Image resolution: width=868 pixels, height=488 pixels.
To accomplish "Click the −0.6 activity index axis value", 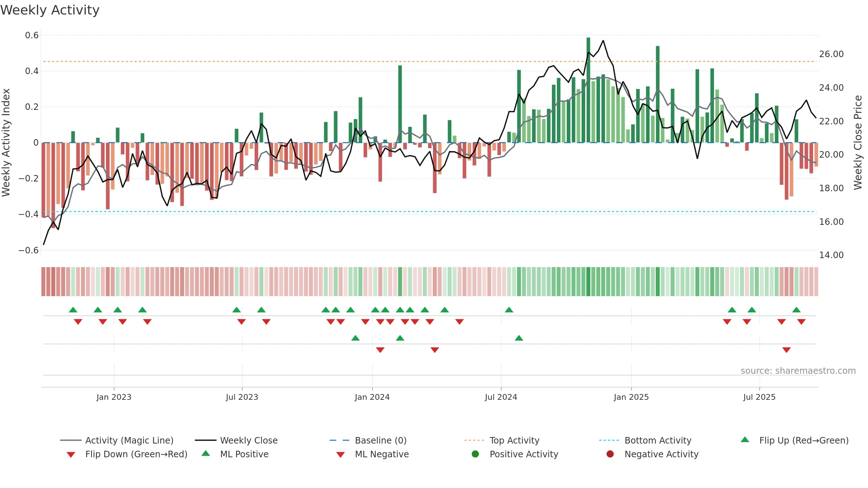I will pyautogui.click(x=29, y=250).
